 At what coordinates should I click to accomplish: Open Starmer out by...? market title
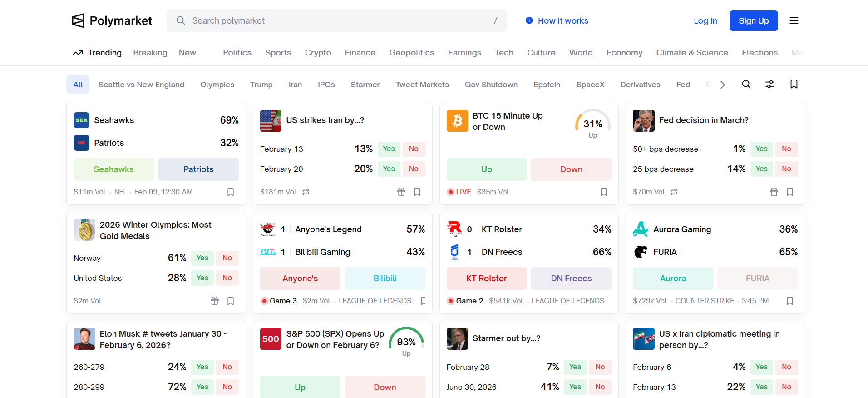click(x=506, y=338)
